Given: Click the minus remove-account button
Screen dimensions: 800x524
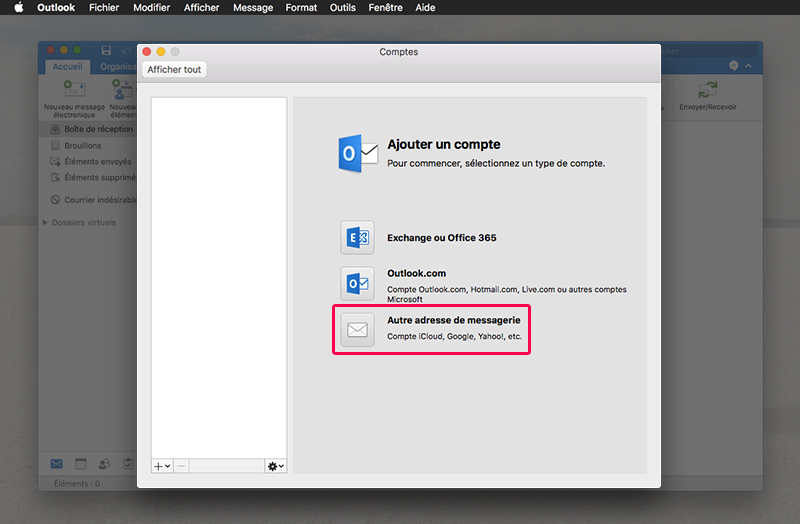Looking at the screenshot, I should coord(181,466).
